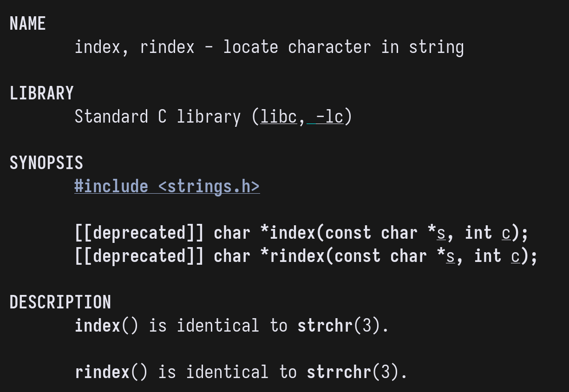Viewport: 569px width, 392px height.
Task: Click the SYNOPSIS section heading
Action: coord(46,163)
